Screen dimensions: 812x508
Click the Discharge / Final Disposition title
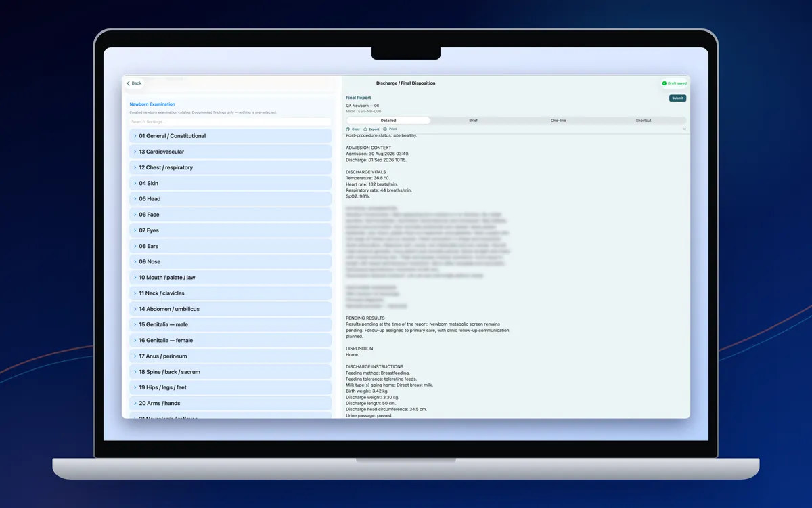pyautogui.click(x=406, y=83)
